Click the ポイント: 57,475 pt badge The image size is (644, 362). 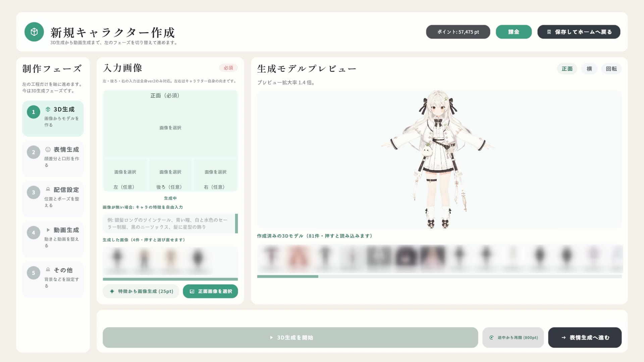[458, 32]
